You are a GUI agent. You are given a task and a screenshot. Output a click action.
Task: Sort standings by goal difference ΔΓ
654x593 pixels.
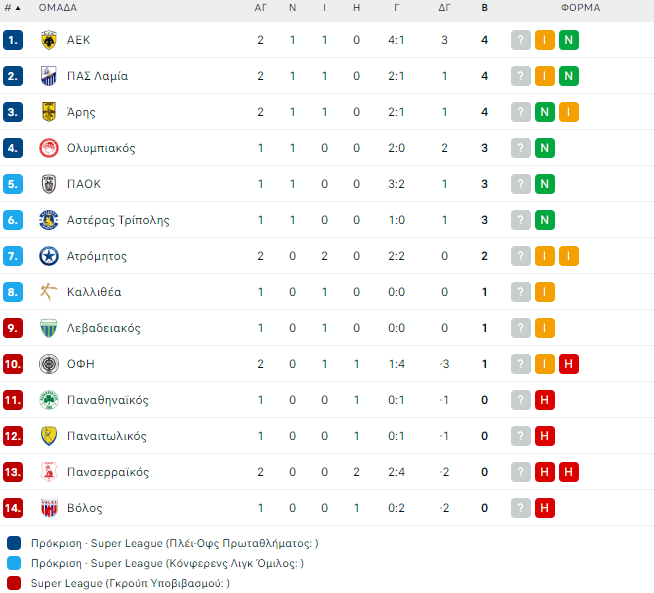pyautogui.click(x=444, y=8)
